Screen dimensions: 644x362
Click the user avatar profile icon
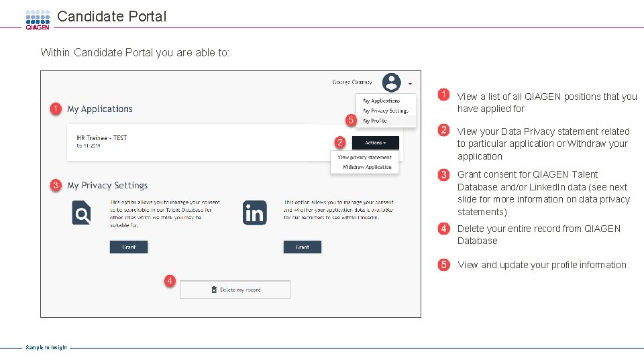click(391, 82)
